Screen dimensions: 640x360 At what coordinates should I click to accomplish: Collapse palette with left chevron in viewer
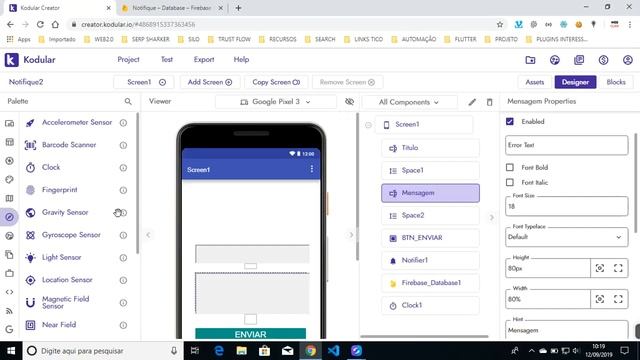pyautogui.click(x=148, y=235)
